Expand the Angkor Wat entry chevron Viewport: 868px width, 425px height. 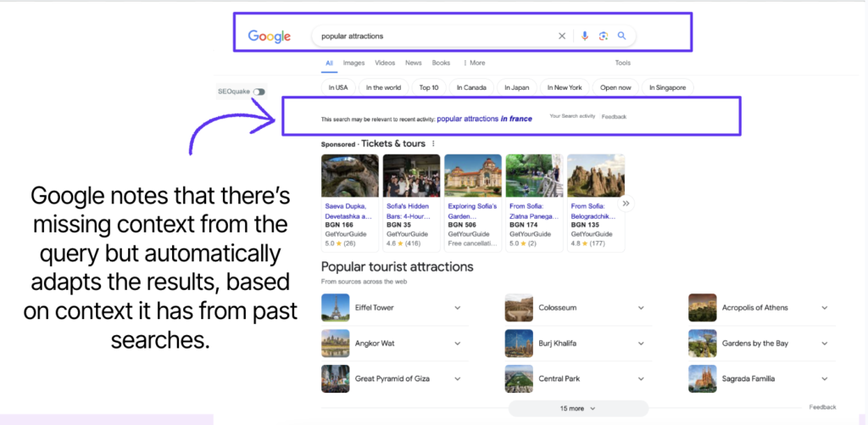458,344
